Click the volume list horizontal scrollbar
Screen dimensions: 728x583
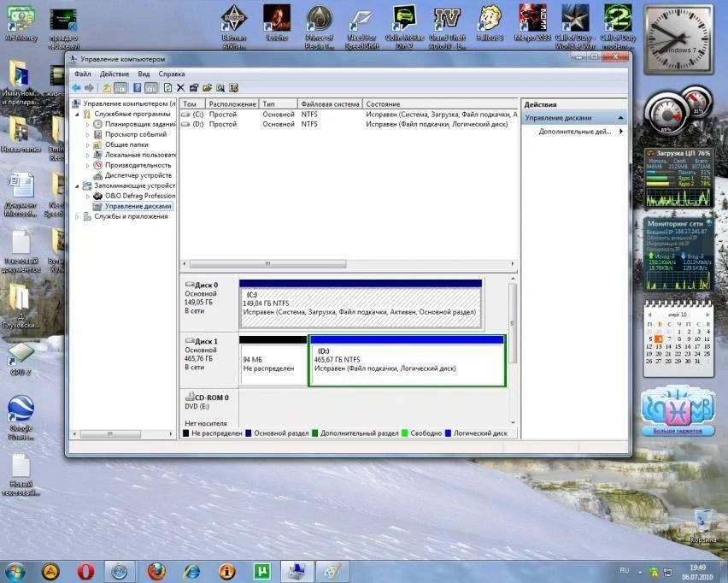coord(267,264)
